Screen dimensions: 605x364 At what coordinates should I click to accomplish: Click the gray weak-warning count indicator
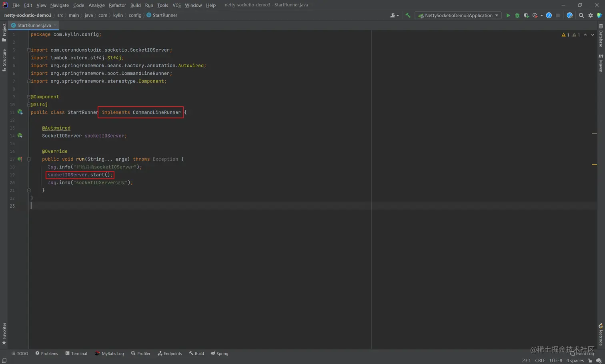tap(576, 35)
